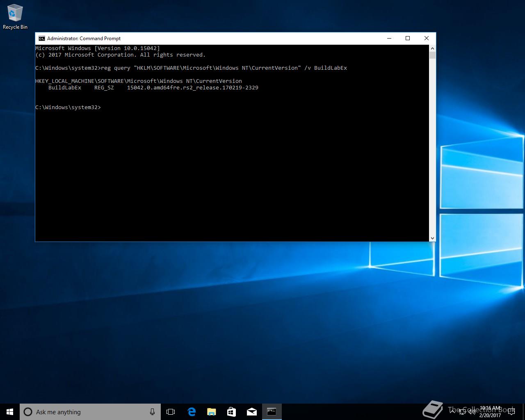Click the volume speaker tray icon
The height and width of the screenshot is (420, 525).
coord(472,412)
